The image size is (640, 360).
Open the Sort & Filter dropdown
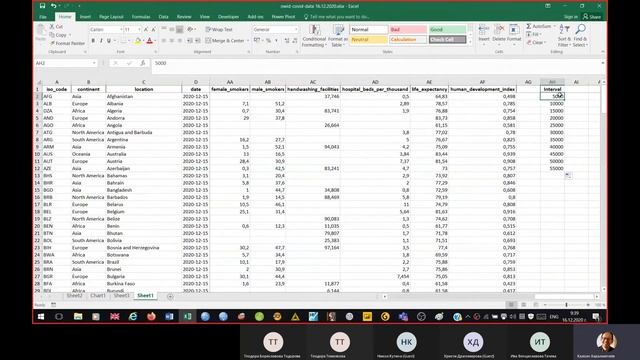click(564, 36)
